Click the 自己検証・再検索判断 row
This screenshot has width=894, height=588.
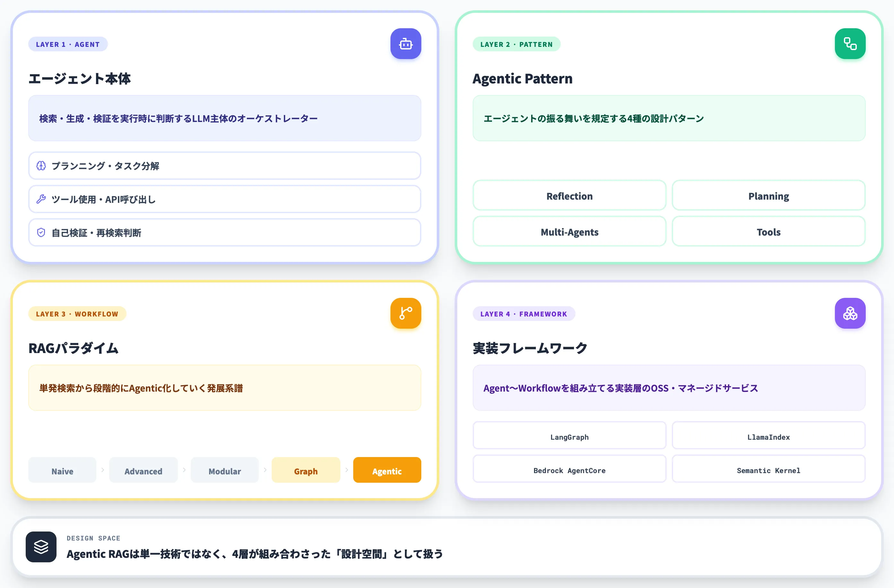pyautogui.click(x=225, y=232)
